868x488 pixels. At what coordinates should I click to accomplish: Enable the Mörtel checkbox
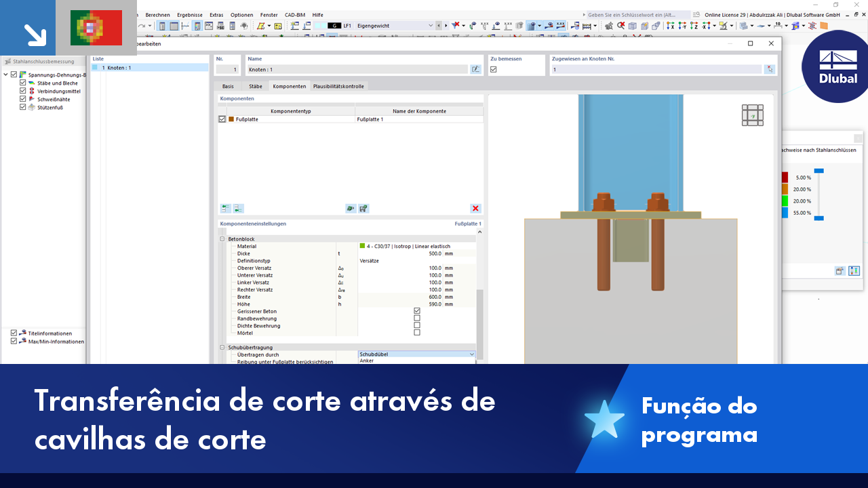pos(416,332)
